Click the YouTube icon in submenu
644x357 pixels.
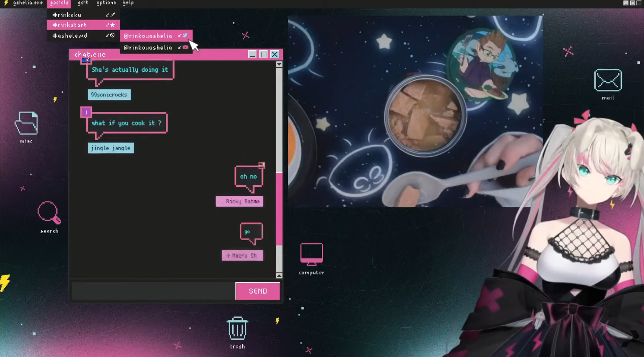(x=185, y=47)
